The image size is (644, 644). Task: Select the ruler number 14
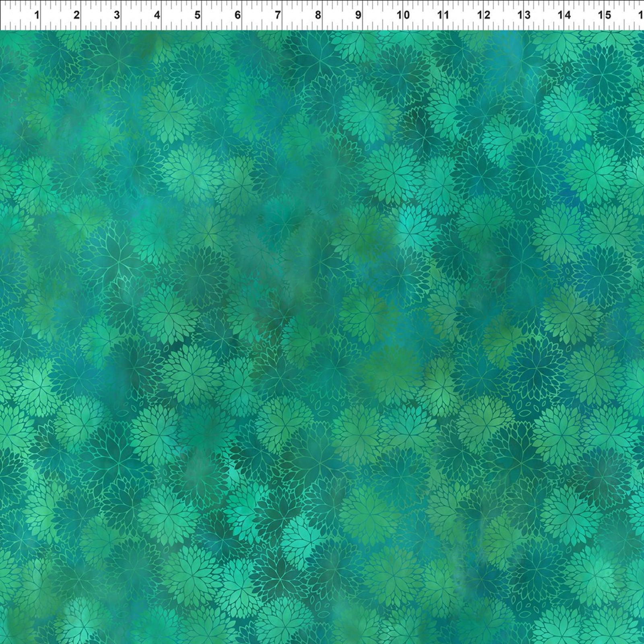pos(564,15)
